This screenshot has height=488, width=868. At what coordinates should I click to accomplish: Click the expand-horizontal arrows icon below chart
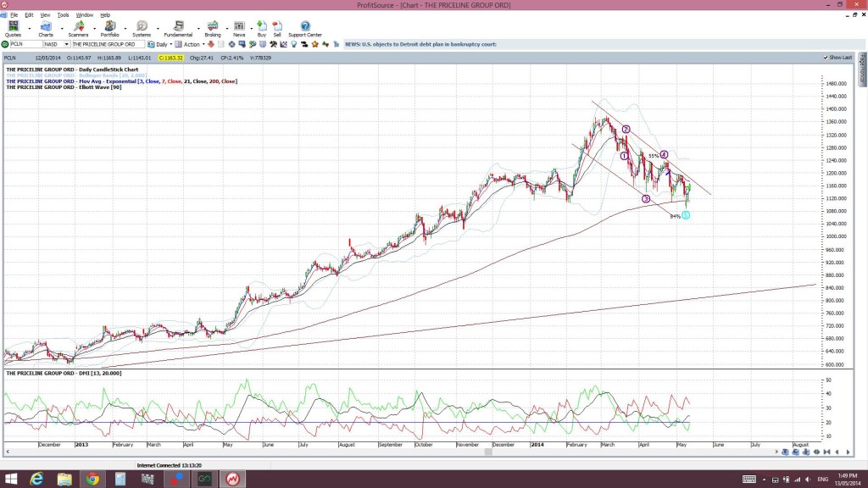(816, 452)
